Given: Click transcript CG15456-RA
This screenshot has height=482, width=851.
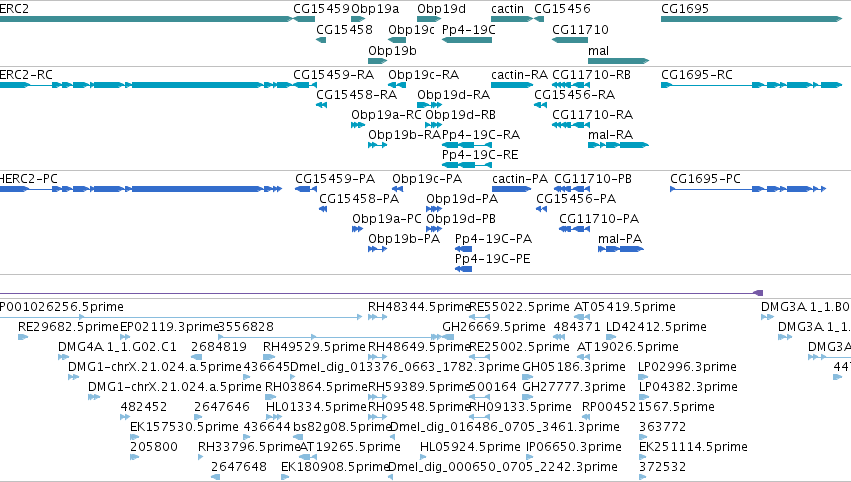Looking at the screenshot, I should tap(574, 94).
